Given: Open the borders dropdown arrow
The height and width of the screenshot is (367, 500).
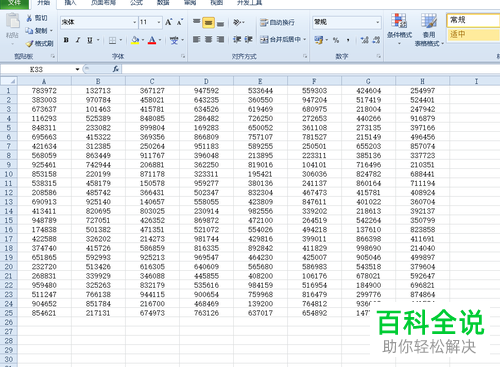Looking at the screenshot, I should [121, 40].
